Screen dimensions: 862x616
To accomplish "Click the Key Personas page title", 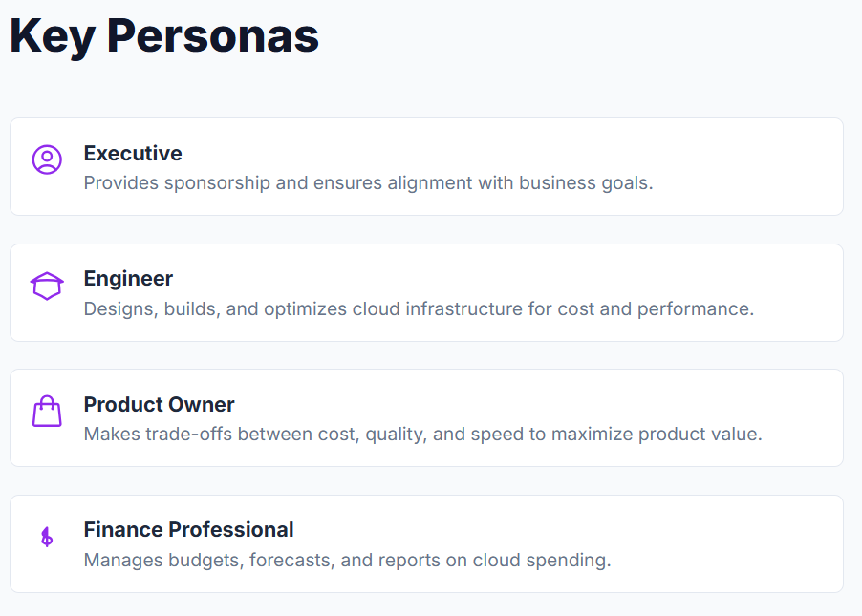I will pos(164,36).
